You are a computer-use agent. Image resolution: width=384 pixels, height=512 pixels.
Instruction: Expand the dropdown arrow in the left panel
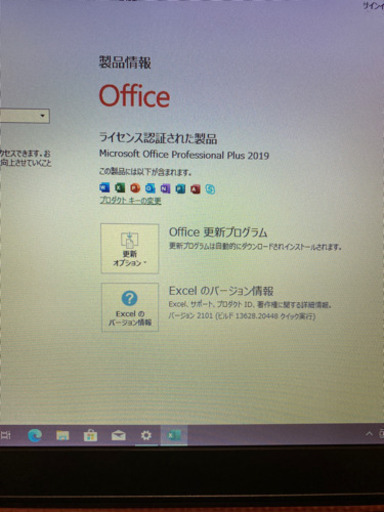pyautogui.click(x=42, y=116)
